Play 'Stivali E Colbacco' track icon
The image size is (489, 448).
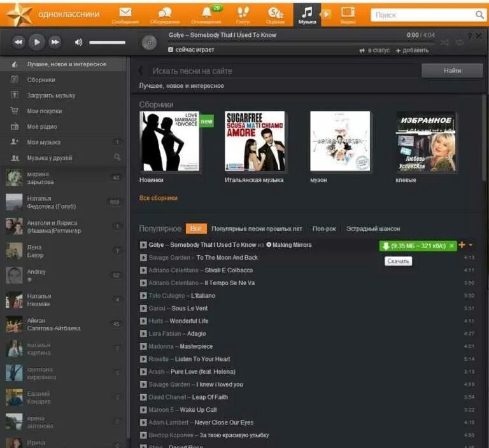[x=143, y=270]
